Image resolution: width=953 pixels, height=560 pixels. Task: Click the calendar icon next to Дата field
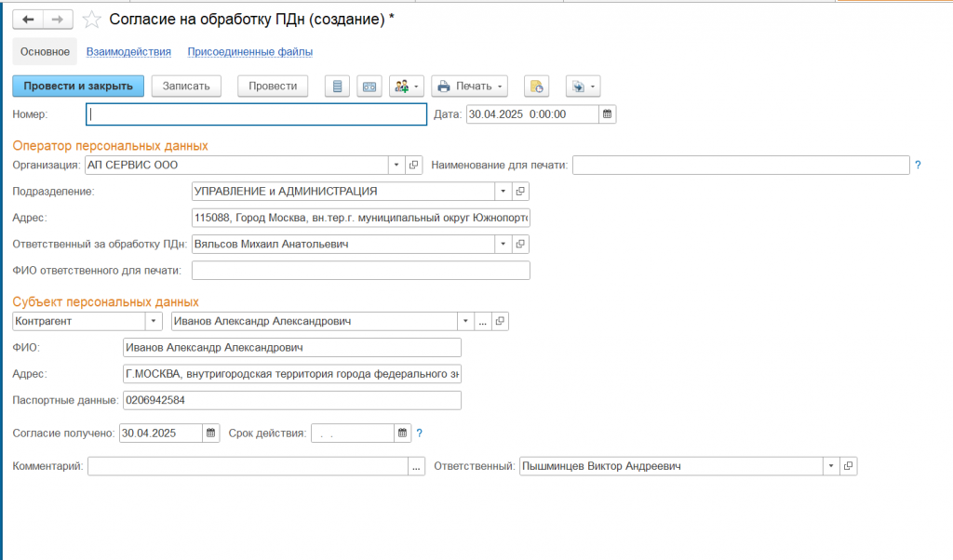[x=608, y=114]
